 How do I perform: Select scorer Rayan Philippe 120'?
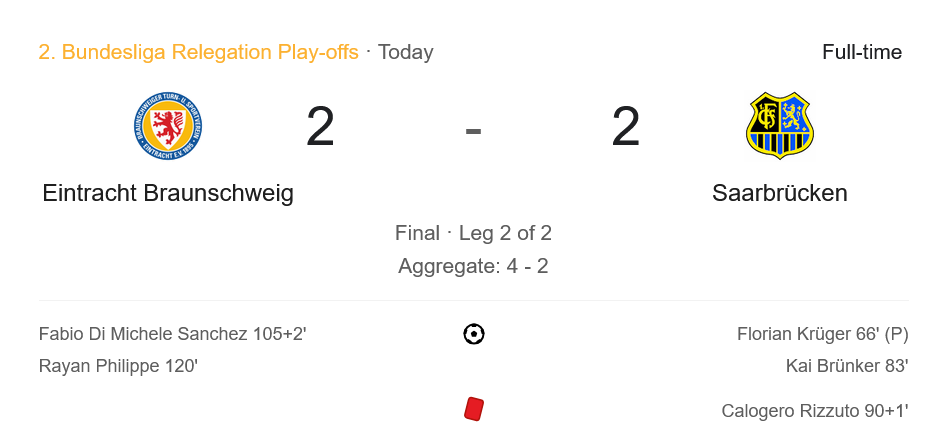tap(118, 366)
